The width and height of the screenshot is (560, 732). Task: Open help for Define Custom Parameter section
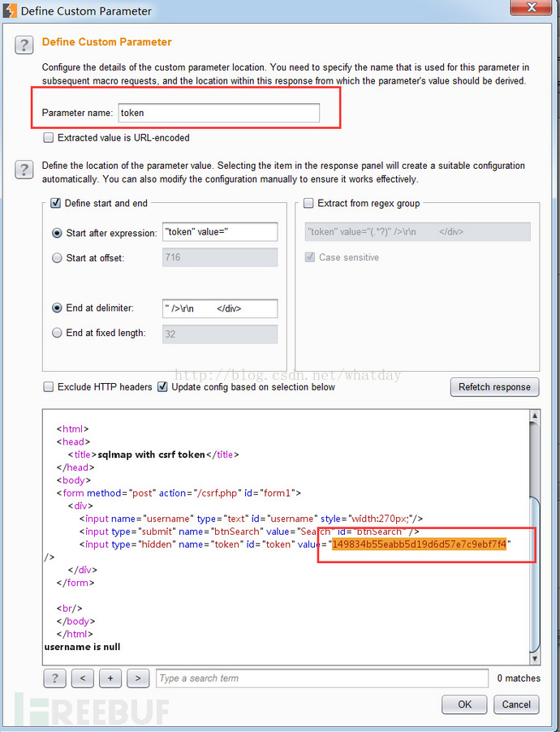[x=24, y=45]
